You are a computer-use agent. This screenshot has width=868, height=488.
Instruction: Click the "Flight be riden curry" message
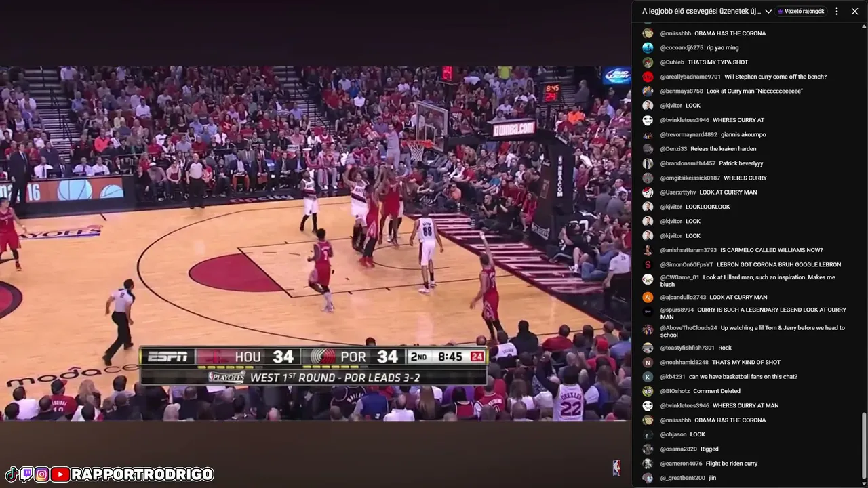732,464
